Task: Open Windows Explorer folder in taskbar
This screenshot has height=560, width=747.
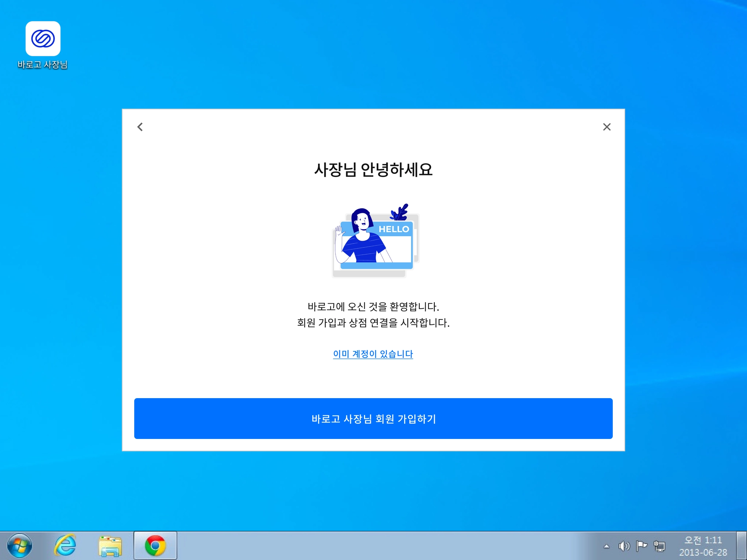Action: (x=110, y=546)
